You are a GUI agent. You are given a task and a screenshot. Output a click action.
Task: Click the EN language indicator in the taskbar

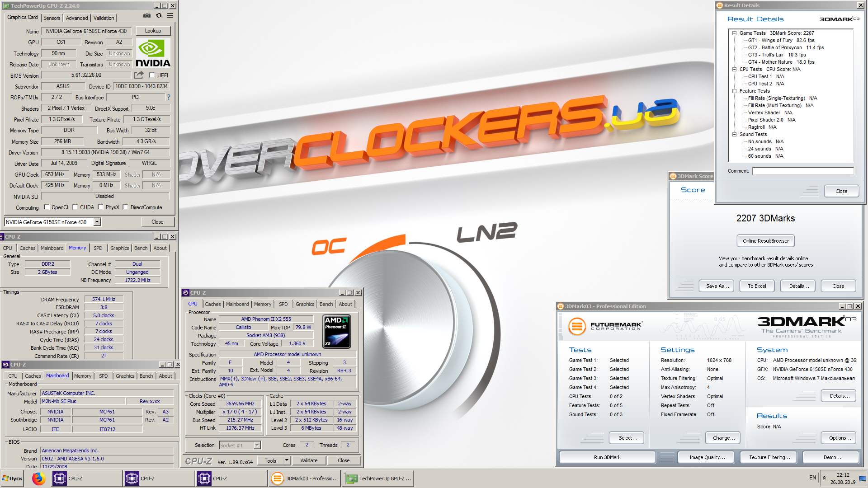(812, 478)
